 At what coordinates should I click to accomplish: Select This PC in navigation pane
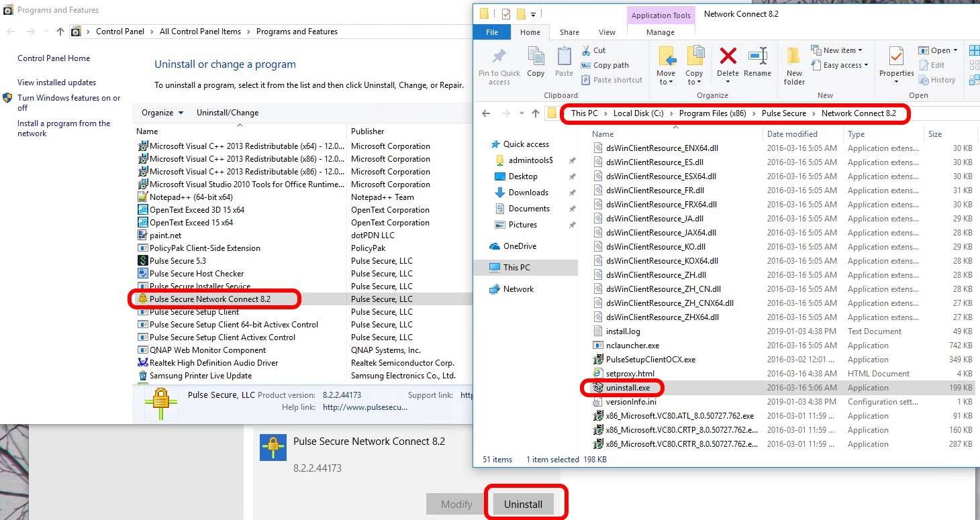coord(516,267)
